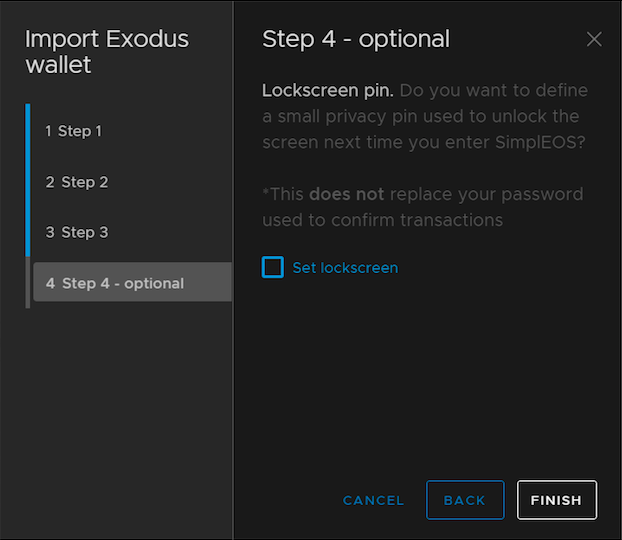
Task: Close the Import Exodus wallet dialog
Action: [x=594, y=40]
